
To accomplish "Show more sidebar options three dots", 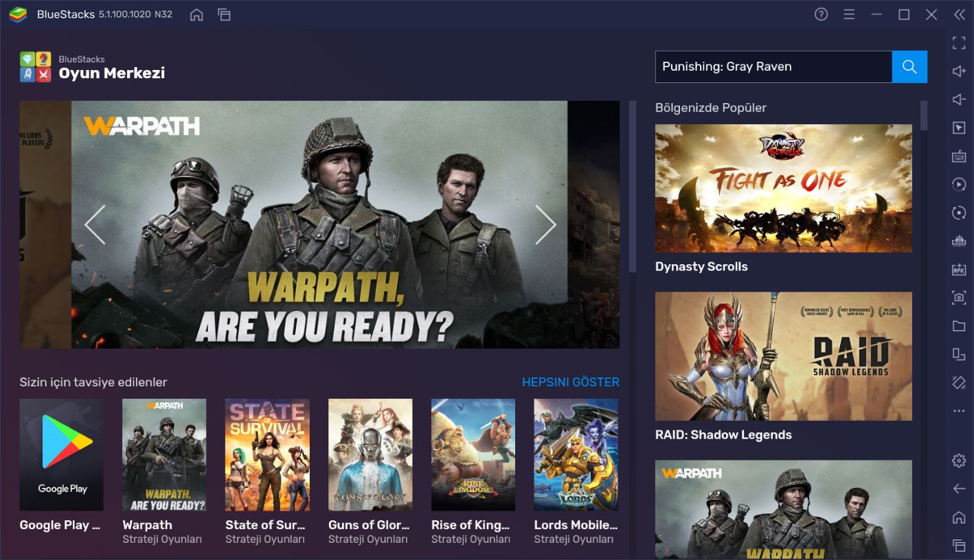I will 959,411.
